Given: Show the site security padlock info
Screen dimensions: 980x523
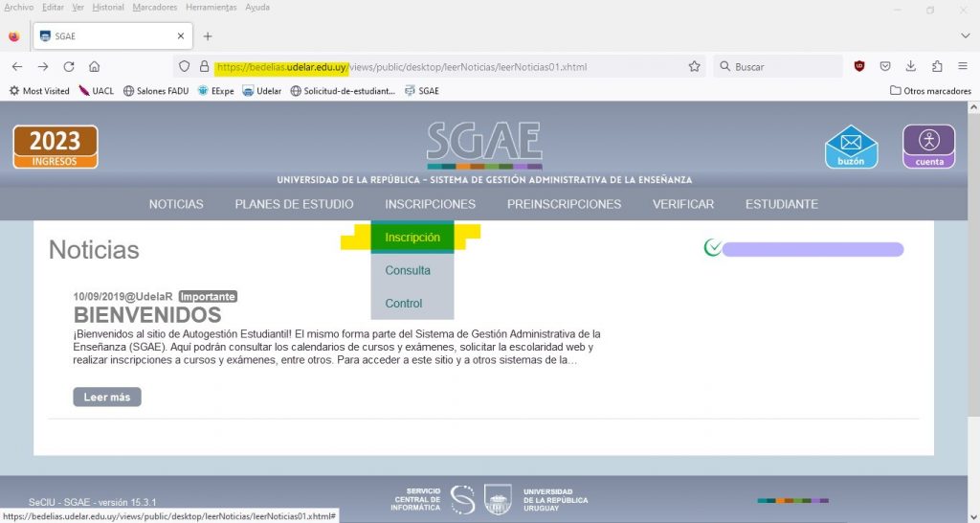Looking at the screenshot, I should click(204, 66).
